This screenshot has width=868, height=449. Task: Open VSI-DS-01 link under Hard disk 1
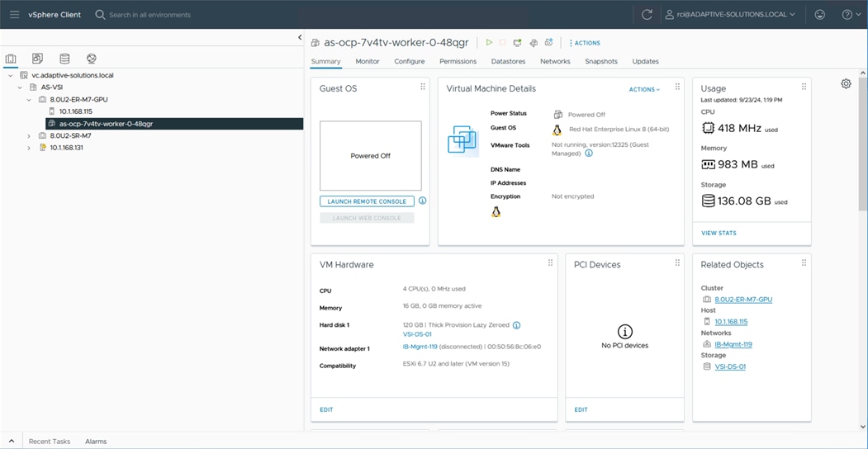(x=417, y=334)
